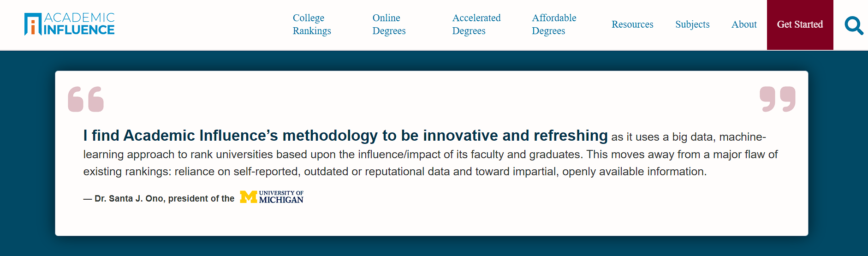Click the orange pillar in site logo

click(x=33, y=27)
